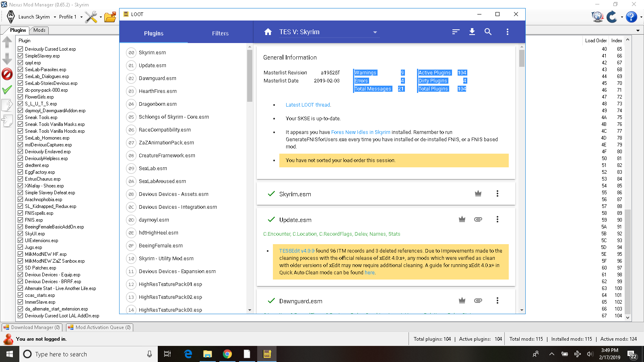Screen dimensions: 644x362
Task: Toggle the FlowerGirls.esp checkbox
Action: tap(21, 97)
